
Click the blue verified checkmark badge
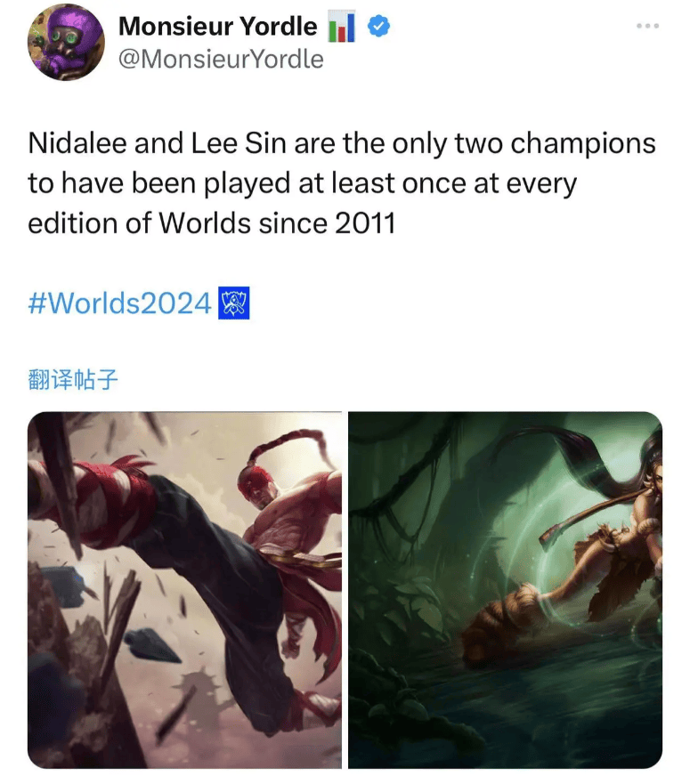[x=378, y=26]
